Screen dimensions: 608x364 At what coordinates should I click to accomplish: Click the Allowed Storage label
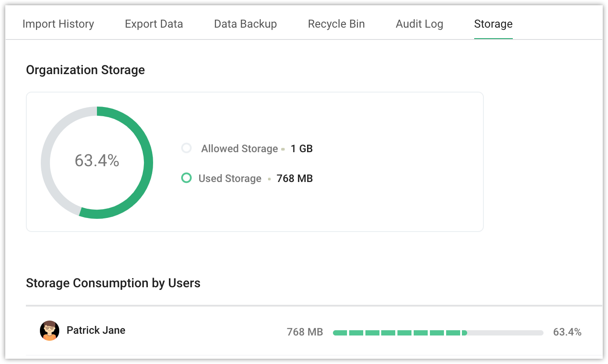pos(240,149)
